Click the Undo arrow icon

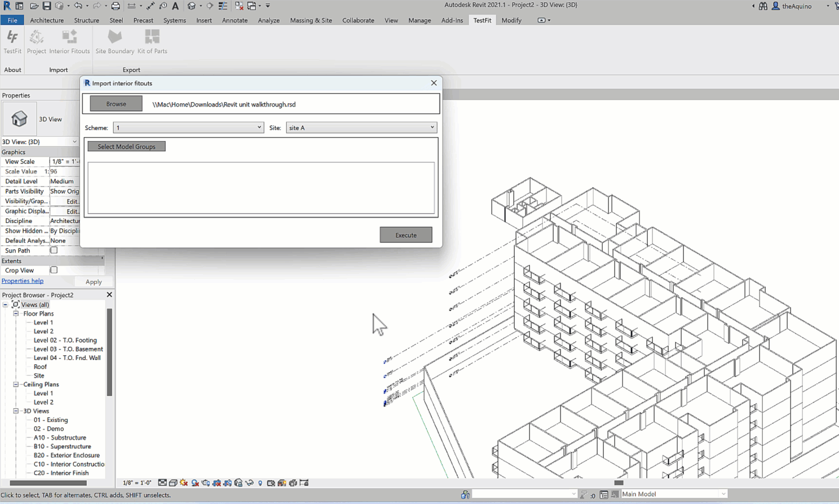pos(78,6)
